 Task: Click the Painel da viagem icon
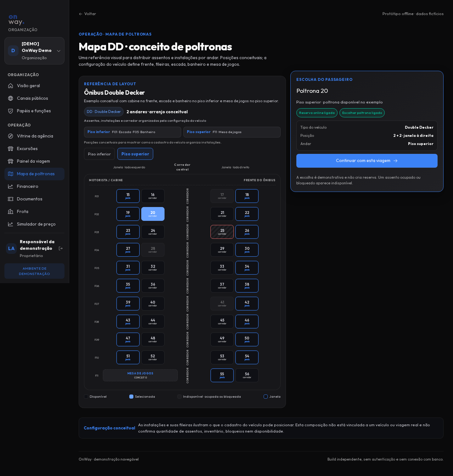coord(10,161)
